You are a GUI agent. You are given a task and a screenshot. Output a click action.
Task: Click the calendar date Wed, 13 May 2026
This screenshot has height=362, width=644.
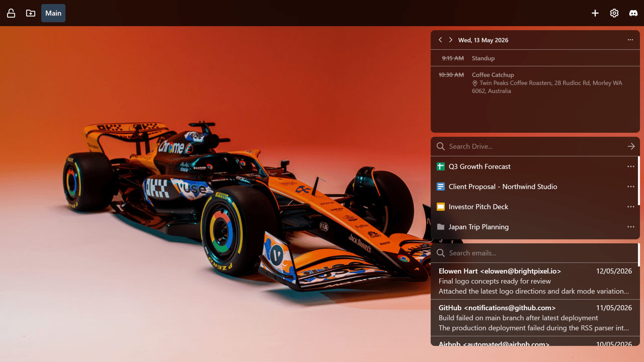point(483,40)
